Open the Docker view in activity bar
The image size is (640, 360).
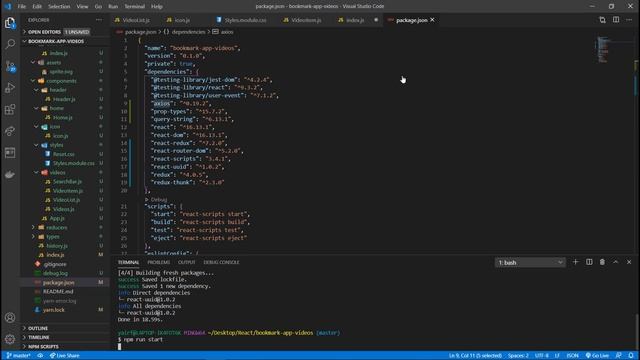click(10, 175)
